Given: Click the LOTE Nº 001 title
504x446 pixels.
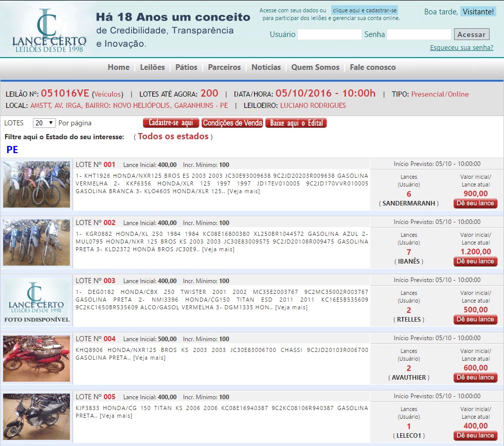Looking at the screenshot, I should pos(96,165).
